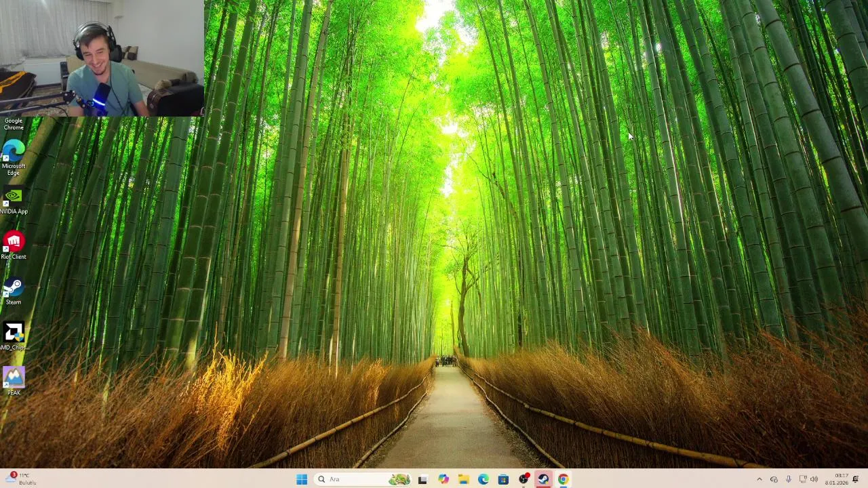The width and height of the screenshot is (868, 488).
Task: Open the weather widget on the taskbar
Action: [20, 479]
